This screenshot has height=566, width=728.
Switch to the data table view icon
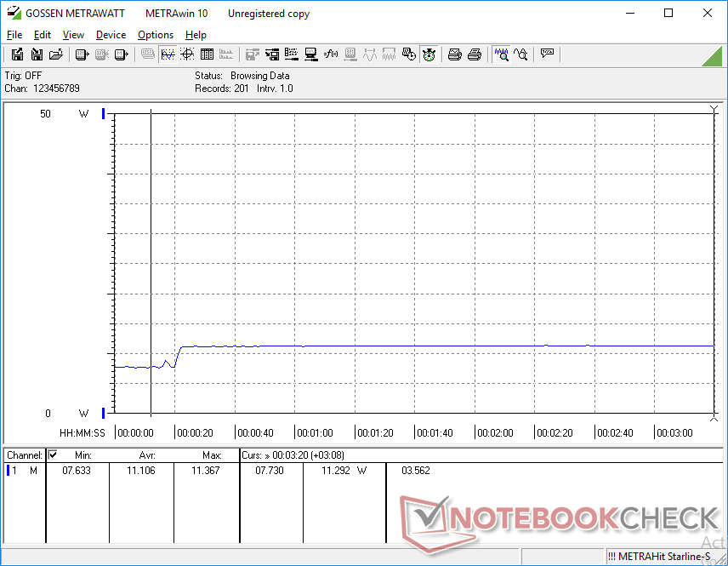point(207,54)
